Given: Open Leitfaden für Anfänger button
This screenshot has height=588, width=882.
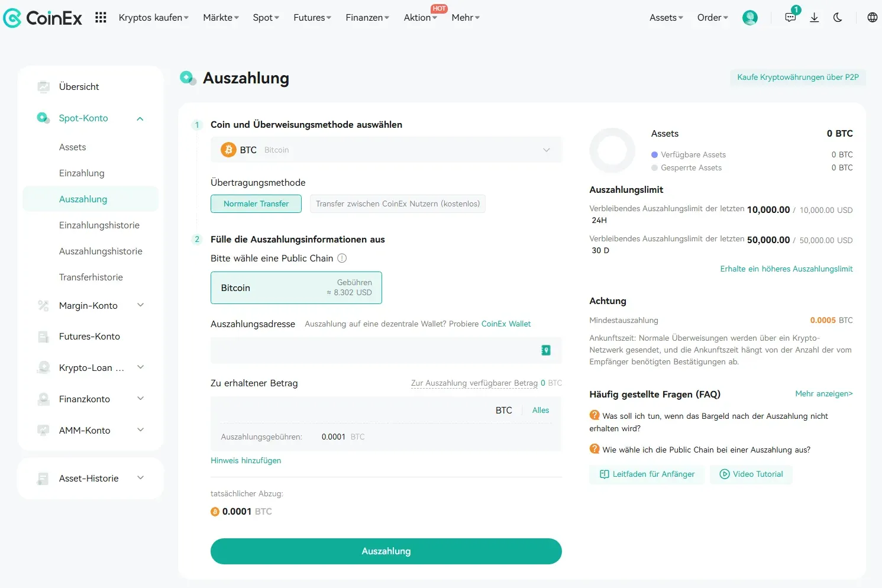Looking at the screenshot, I should [647, 474].
